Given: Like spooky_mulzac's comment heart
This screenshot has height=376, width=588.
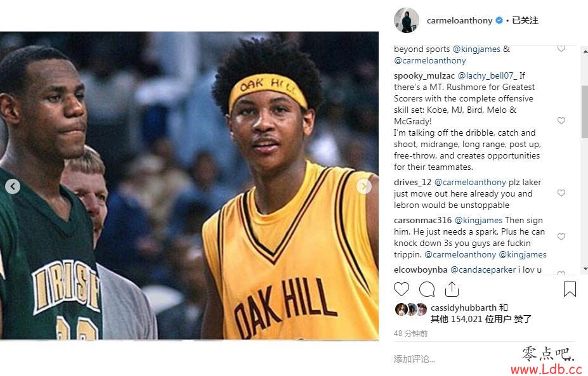Looking at the screenshot, I should 561,120.
